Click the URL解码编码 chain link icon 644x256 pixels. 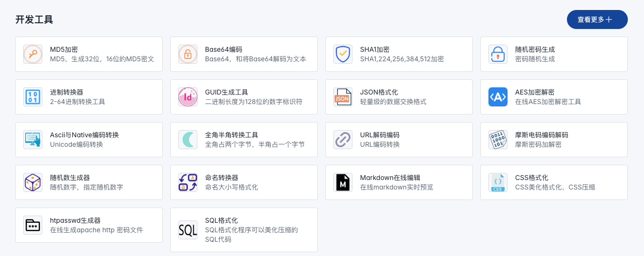pyautogui.click(x=343, y=140)
